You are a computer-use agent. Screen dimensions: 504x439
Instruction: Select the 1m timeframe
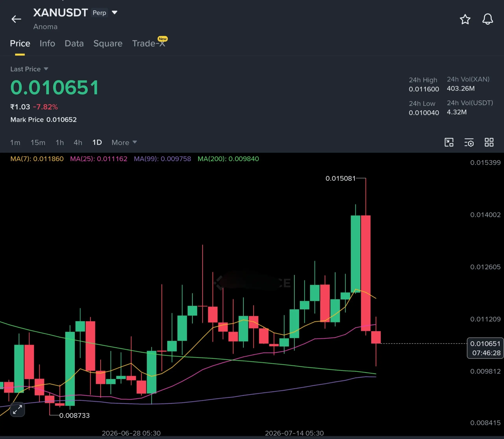(x=15, y=143)
